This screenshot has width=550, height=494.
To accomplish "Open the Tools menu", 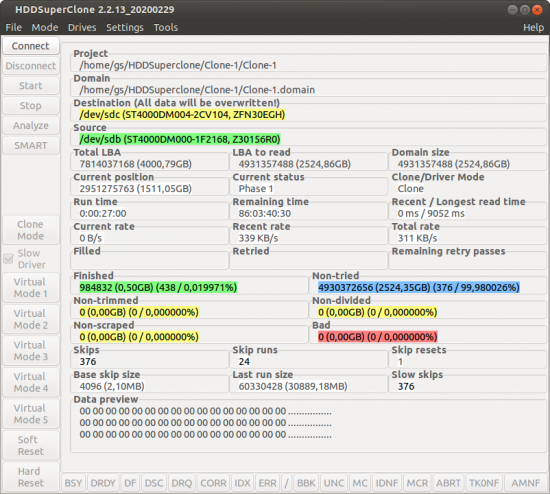I will tap(166, 27).
